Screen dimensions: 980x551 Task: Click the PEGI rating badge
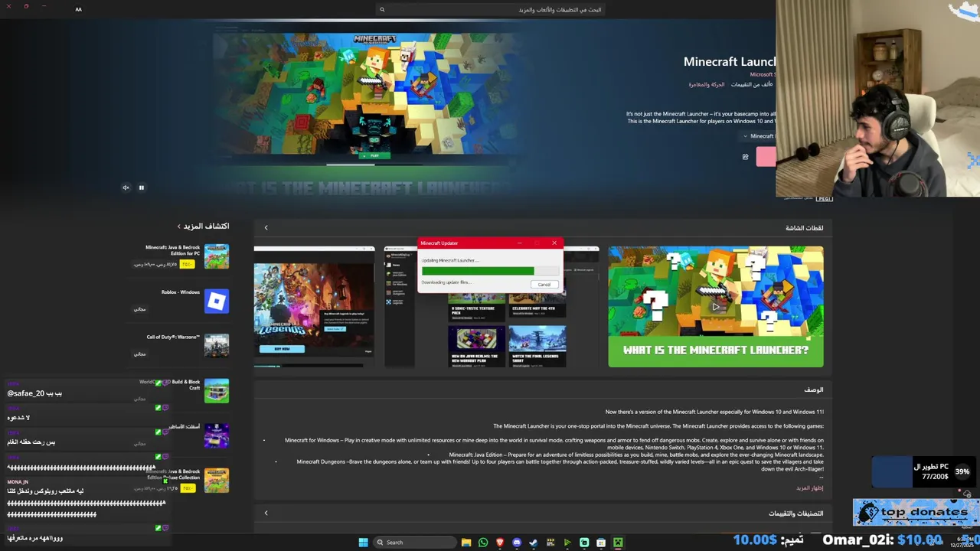(824, 199)
